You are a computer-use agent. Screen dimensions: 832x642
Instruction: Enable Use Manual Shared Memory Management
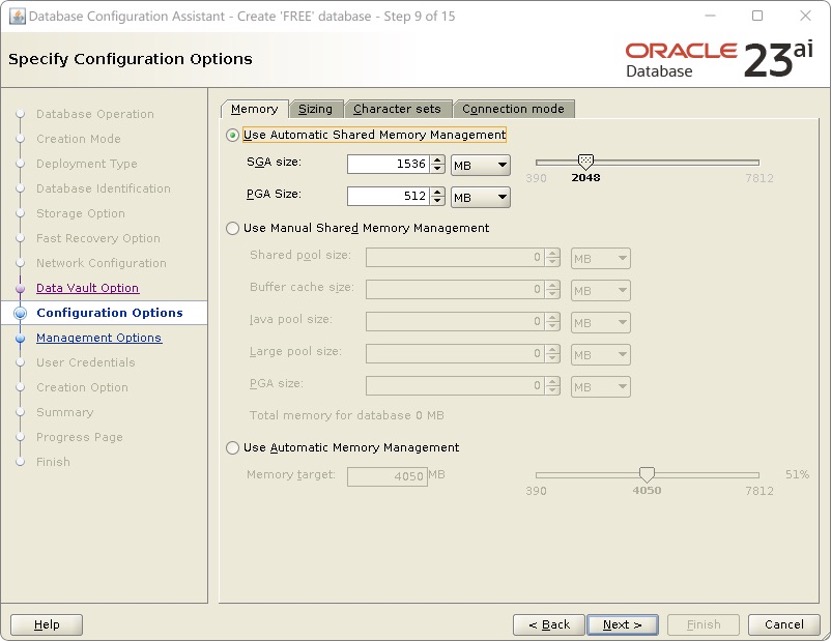tap(232, 228)
